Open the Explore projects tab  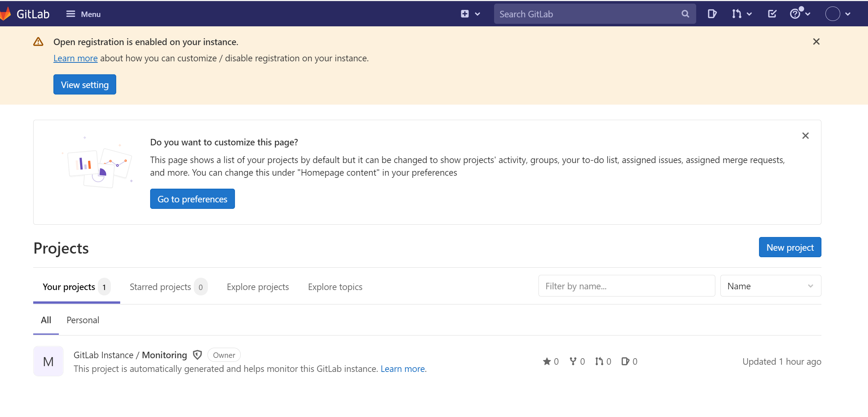[x=258, y=287]
